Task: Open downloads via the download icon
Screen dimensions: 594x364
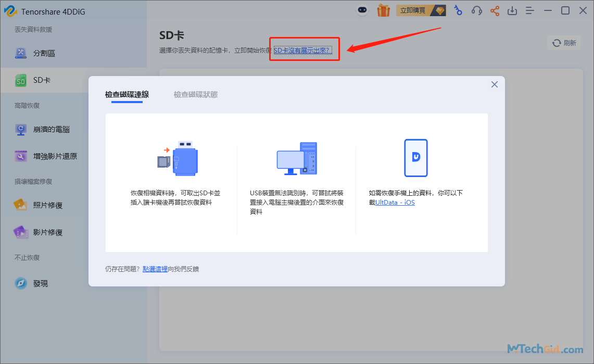Action: 512,10
